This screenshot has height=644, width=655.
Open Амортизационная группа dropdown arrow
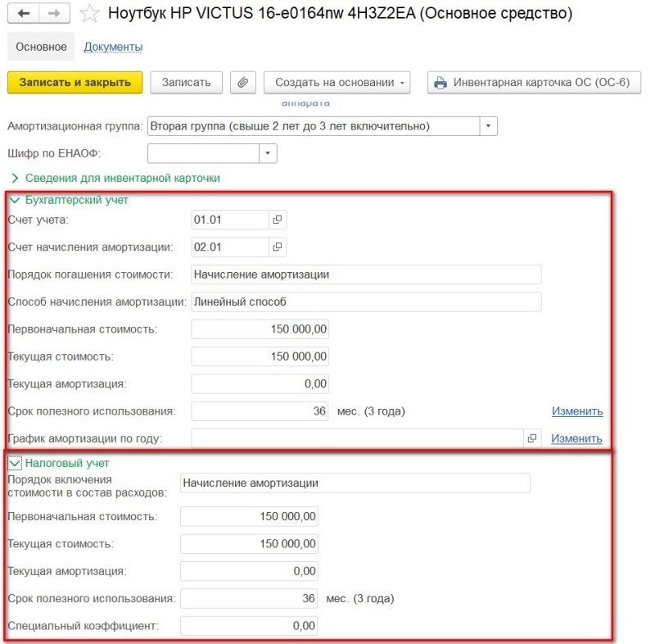pos(488,126)
